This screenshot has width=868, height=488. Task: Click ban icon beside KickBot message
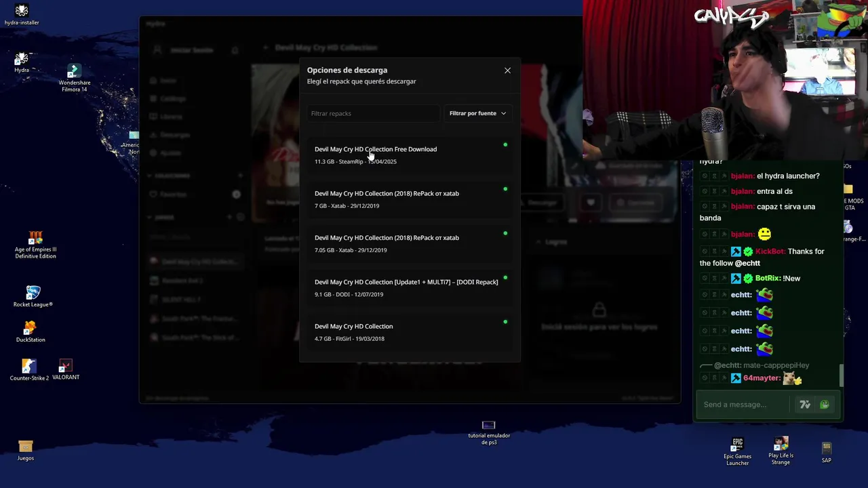click(x=705, y=251)
